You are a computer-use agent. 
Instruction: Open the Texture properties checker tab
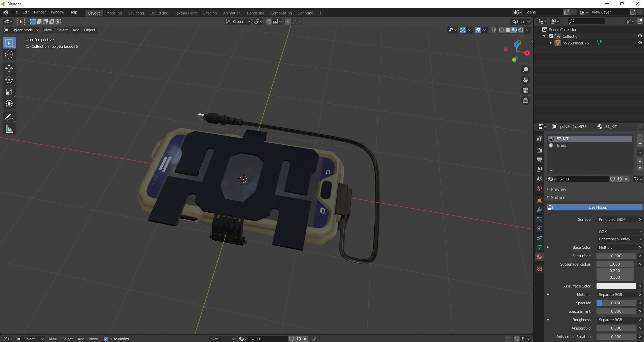point(539,269)
